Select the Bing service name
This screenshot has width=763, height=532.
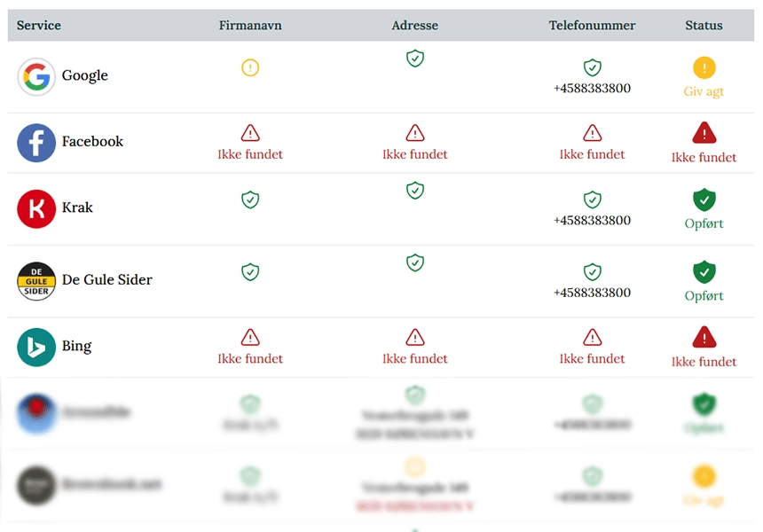click(x=76, y=346)
